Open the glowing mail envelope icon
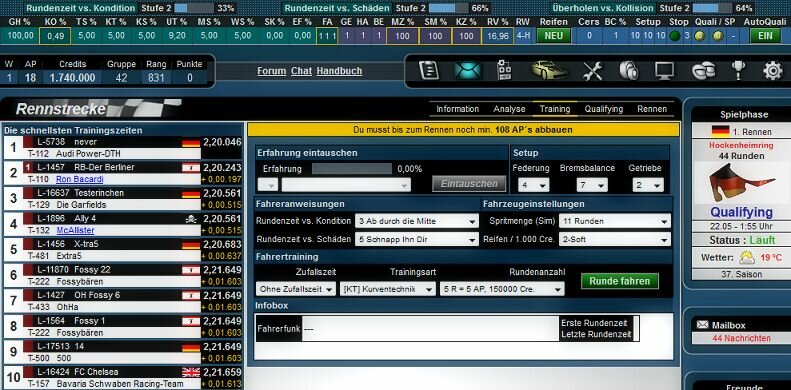 (x=467, y=71)
